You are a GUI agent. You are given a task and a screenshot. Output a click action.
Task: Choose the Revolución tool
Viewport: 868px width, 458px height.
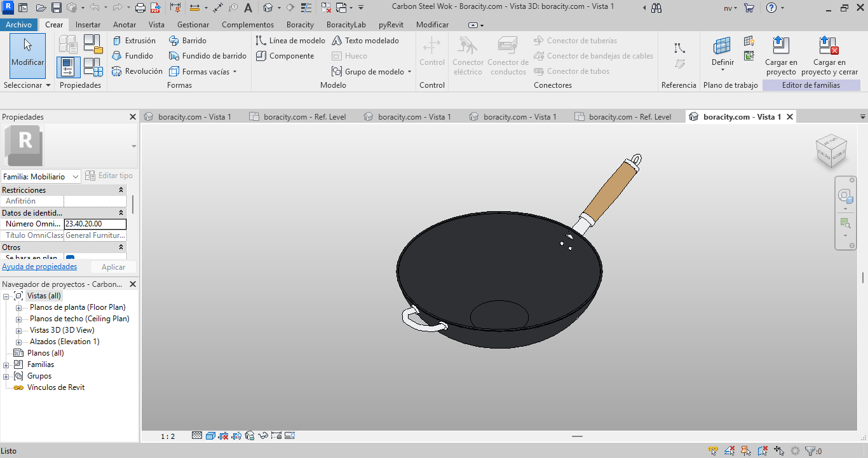pos(137,71)
